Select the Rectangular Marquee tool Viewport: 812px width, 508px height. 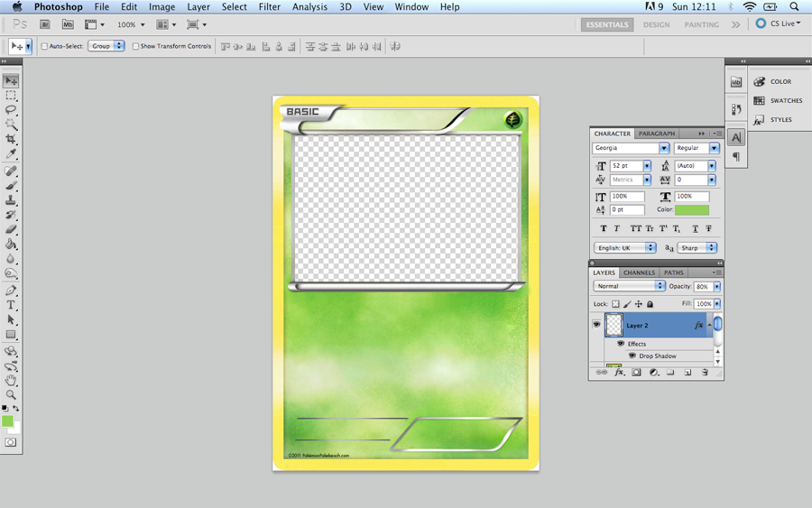click(x=11, y=96)
